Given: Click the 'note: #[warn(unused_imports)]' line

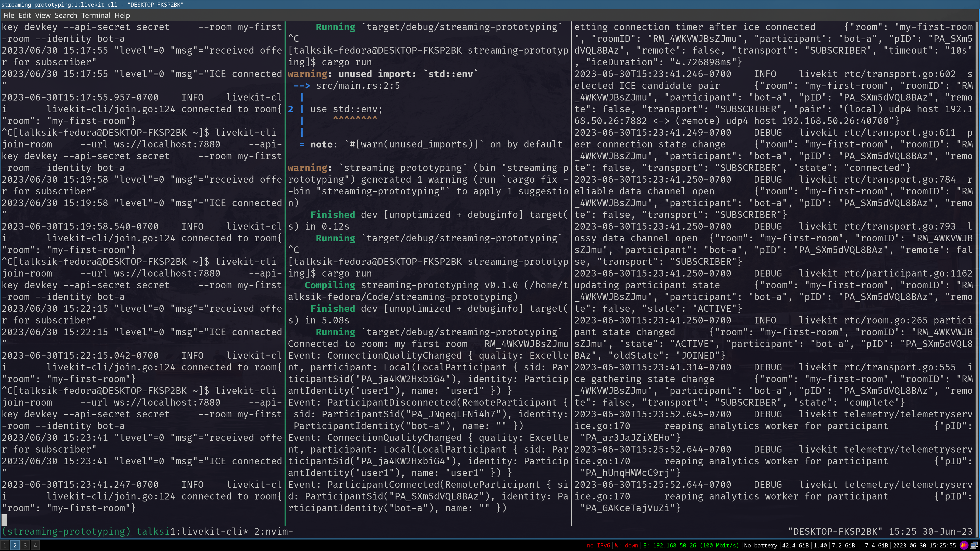Looking at the screenshot, I should [x=431, y=144].
